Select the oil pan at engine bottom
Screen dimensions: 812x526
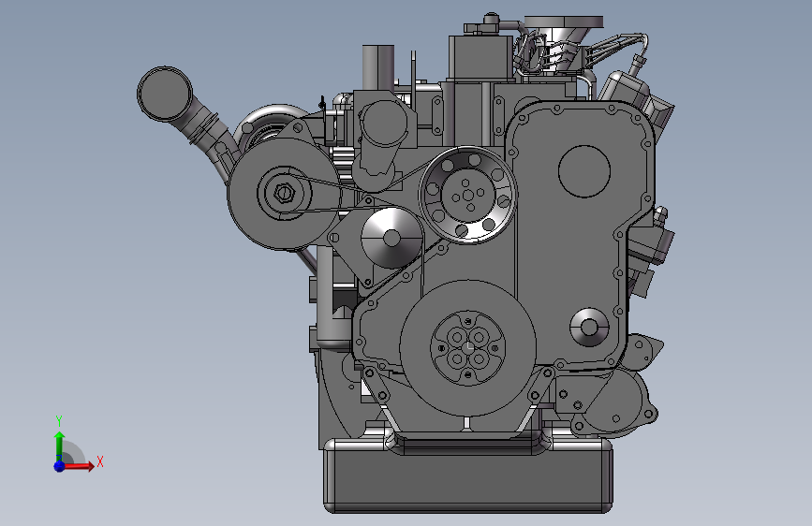(467, 475)
